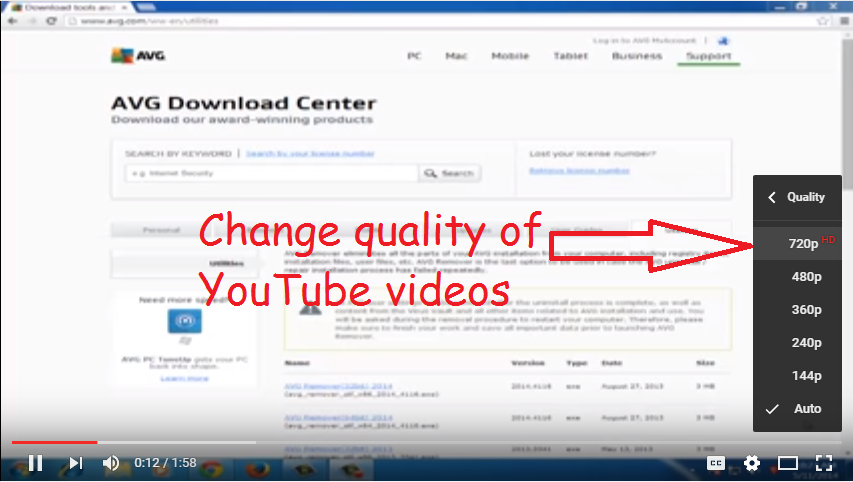Click the red video progress bar

pyautogui.click(x=50, y=441)
